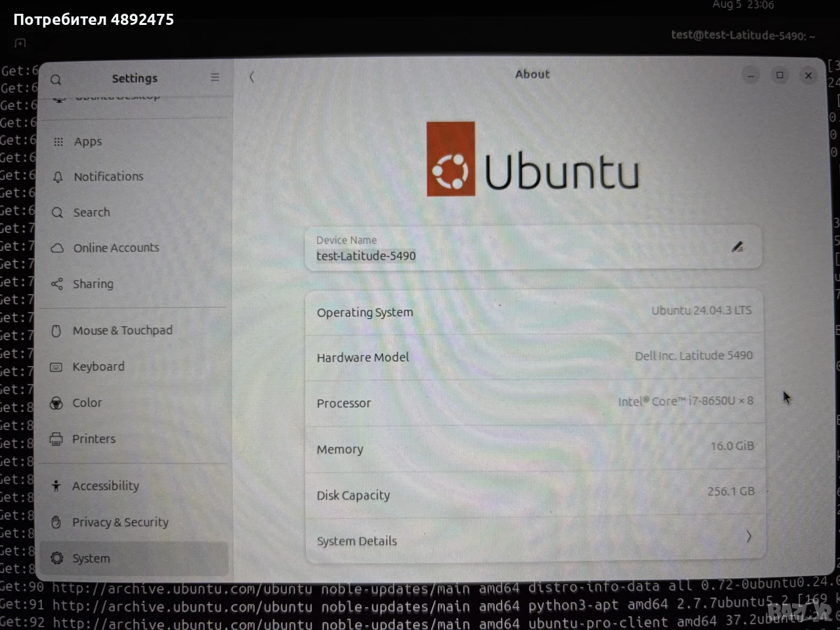Click the Processor row label
The height and width of the screenshot is (630, 840).
[343, 404]
